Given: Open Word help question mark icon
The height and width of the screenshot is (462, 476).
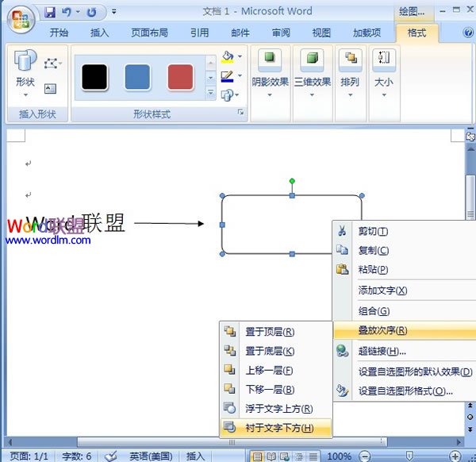Looking at the screenshot, I should click(x=468, y=33).
